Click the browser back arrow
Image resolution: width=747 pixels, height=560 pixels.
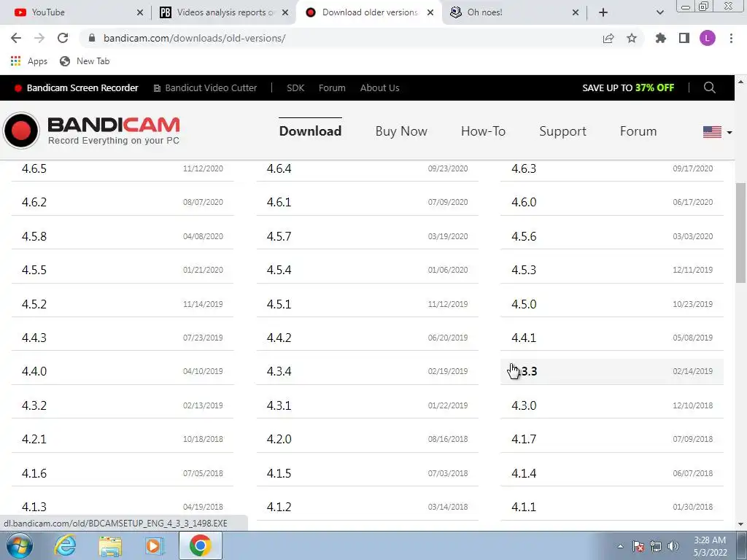pyautogui.click(x=16, y=38)
